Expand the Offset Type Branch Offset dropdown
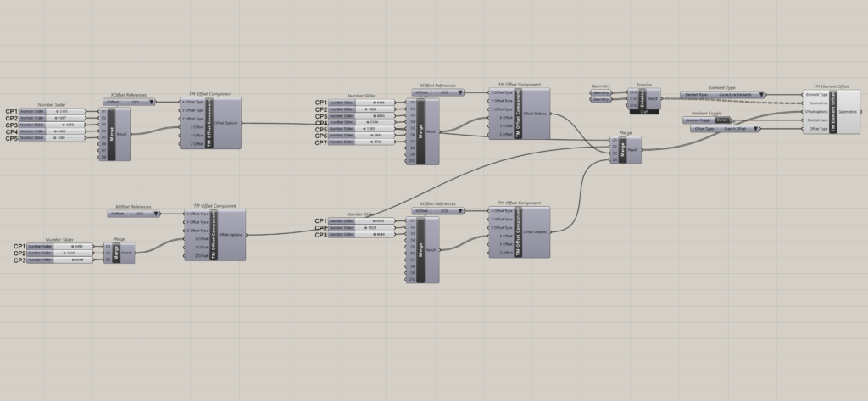The width and height of the screenshot is (868, 401). click(757, 129)
